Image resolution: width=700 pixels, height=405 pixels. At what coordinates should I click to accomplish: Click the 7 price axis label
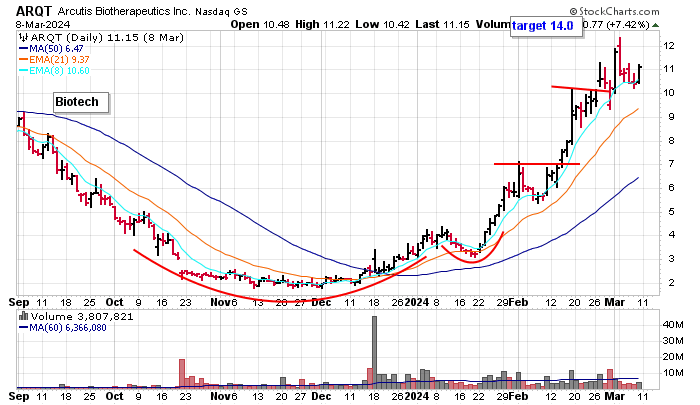pos(671,164)
